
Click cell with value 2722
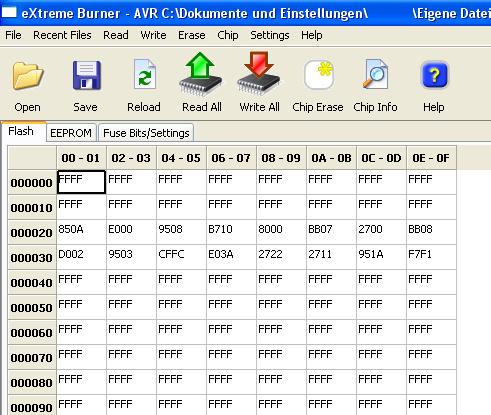281,257
